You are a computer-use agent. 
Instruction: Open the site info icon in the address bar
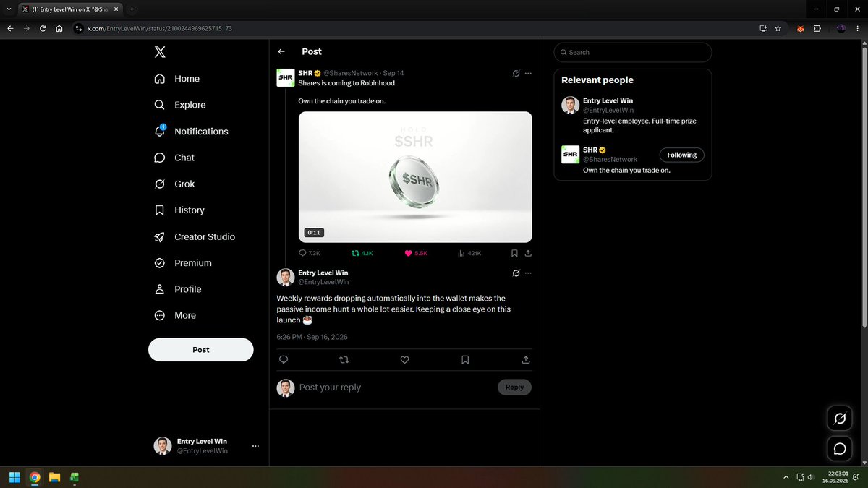(79, 28)
